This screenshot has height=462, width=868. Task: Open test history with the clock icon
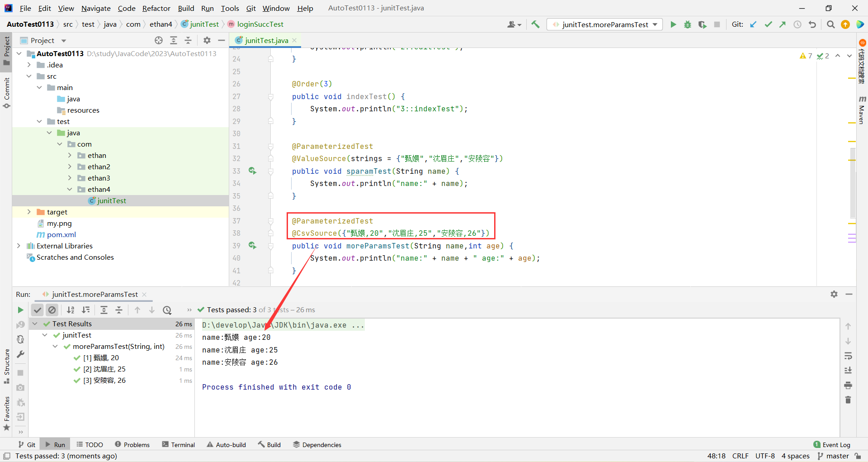click(167, 310)
